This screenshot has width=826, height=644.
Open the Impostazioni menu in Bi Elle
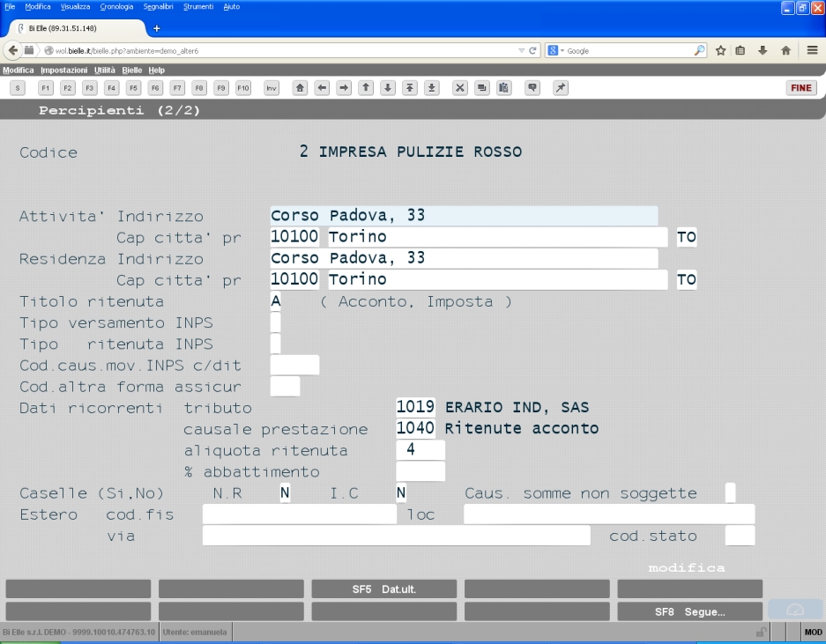point(63,70)
